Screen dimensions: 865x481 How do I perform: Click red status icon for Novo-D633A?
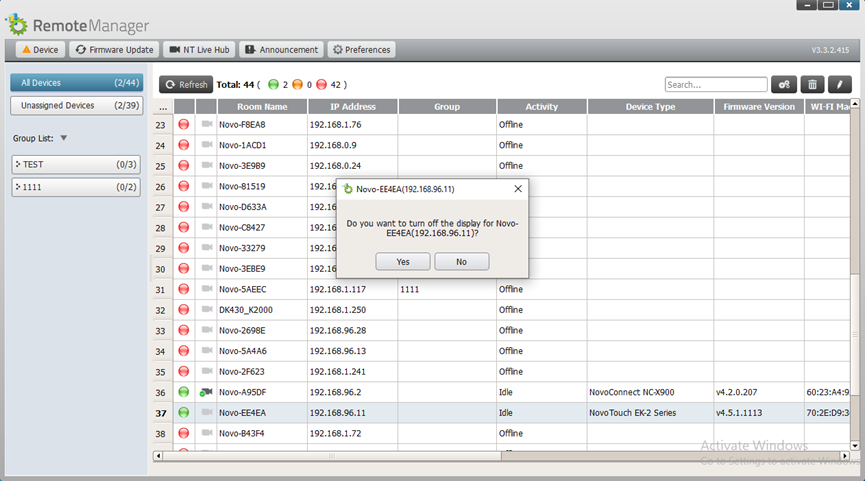click(x=184, y=207)
